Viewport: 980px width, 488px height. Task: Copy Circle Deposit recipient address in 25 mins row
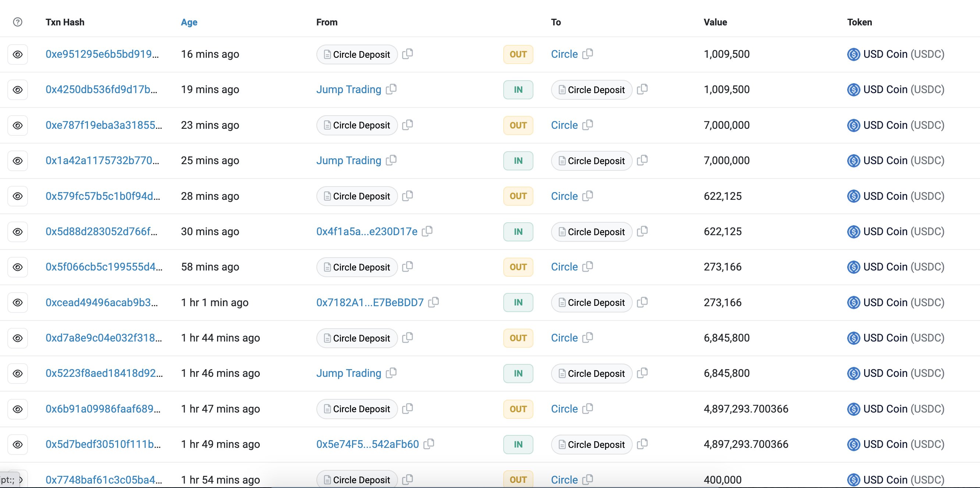[x=642, y=160]
